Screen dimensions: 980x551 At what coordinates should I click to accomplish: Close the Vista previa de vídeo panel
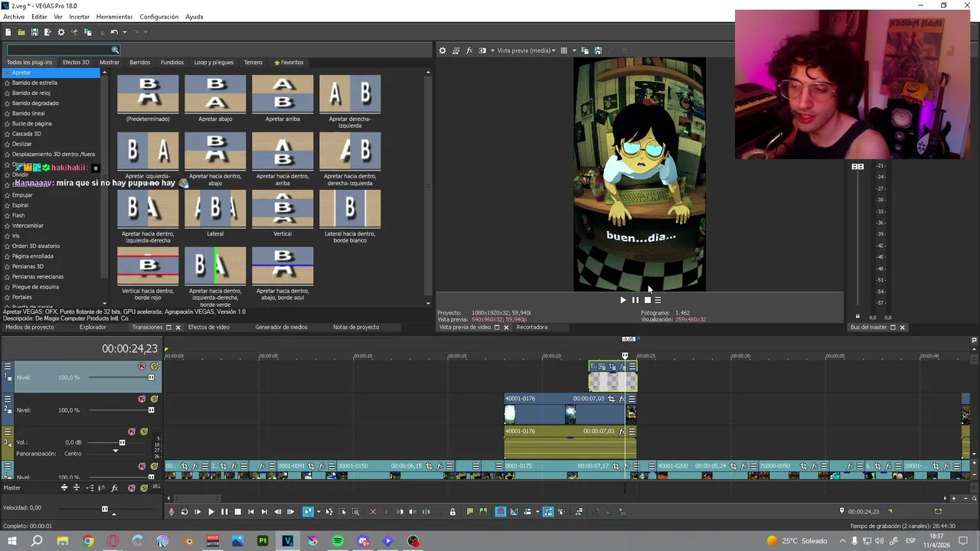point(506,328)
